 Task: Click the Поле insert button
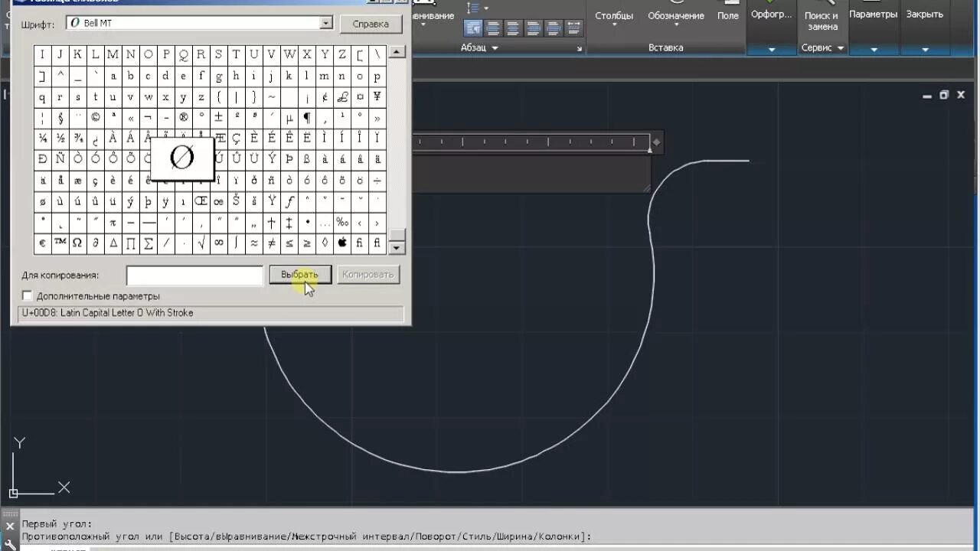(x=728, y=15)
